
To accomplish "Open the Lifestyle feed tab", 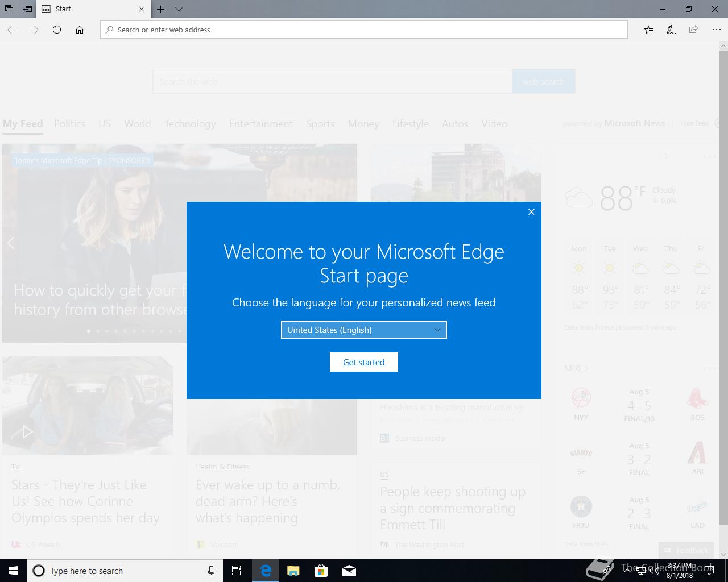I will point(411,123).
